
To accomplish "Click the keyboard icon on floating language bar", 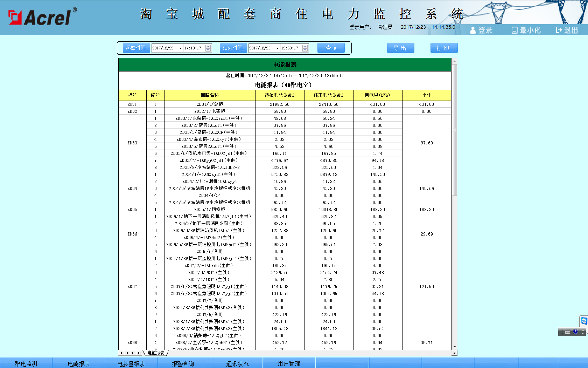I will (x=568, y=332).
